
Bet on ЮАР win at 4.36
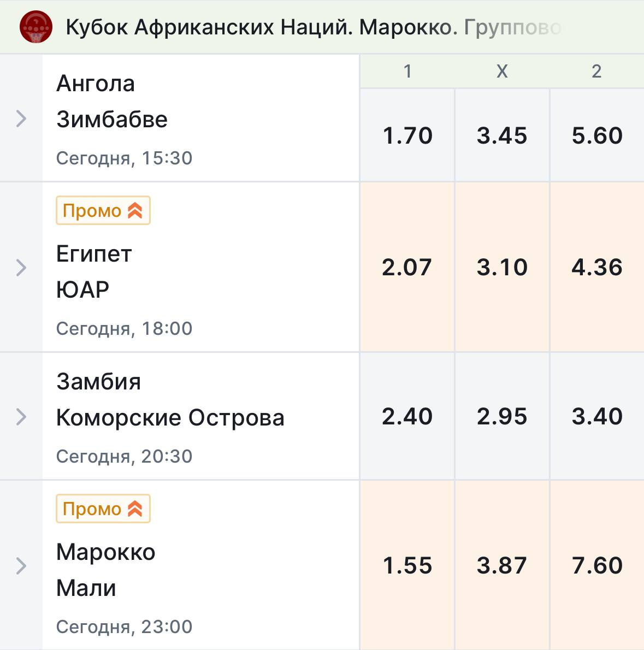click(x=597, y=268)
